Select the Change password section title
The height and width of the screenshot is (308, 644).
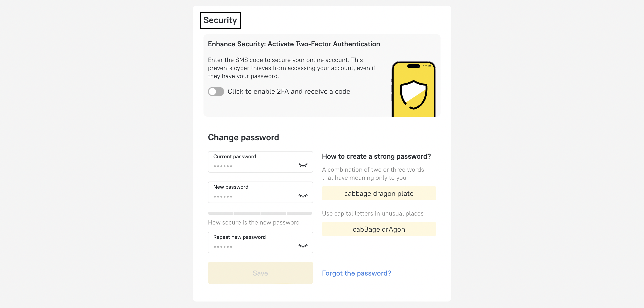pos(244,137)
